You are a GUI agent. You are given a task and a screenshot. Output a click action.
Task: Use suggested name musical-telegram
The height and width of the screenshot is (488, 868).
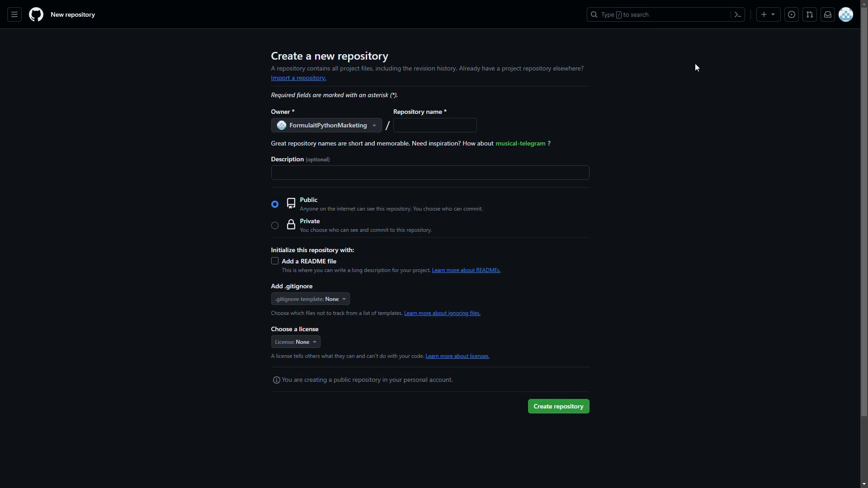tap(520, 143)
